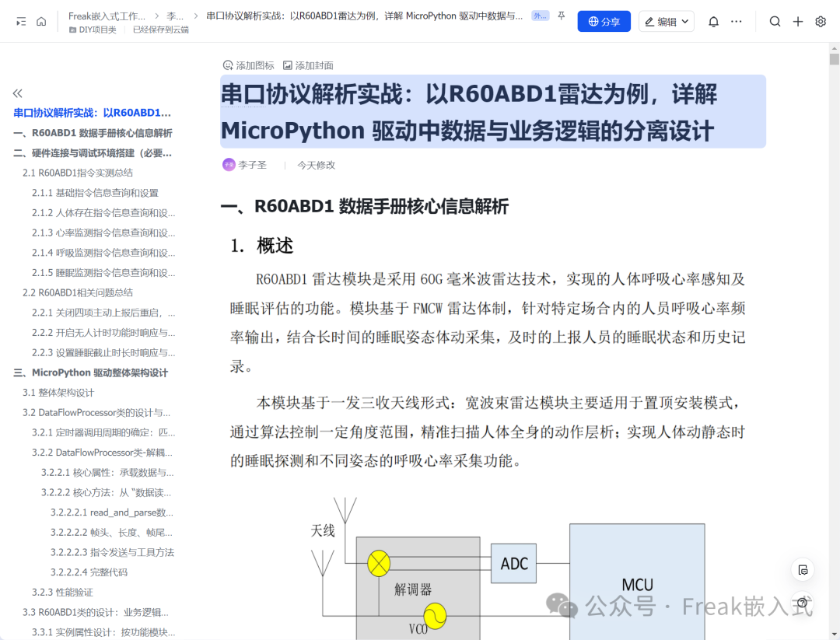Click the vertical scrollbar thumb
The image size is (840, 640).
(834, 59)
